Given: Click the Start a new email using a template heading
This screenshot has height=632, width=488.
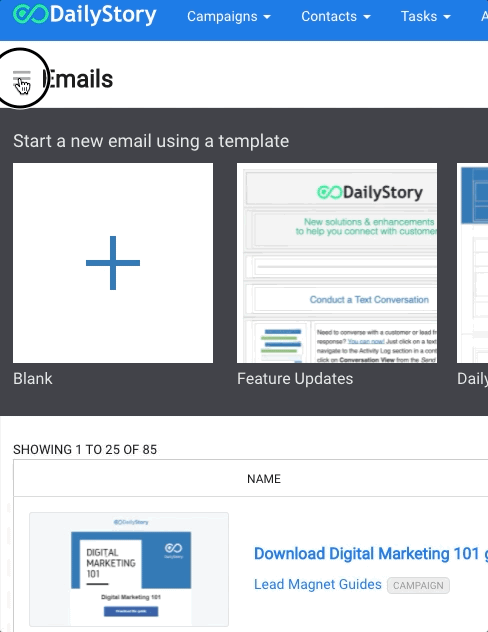Looking at the screenshot, I should [x=151, y=141].
